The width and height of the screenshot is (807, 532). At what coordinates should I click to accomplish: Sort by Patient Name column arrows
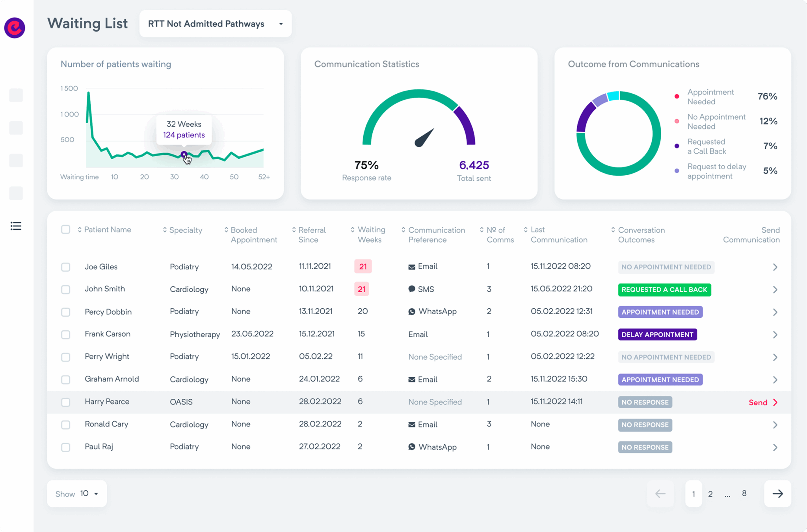pyautogui.click(x=80, y=230)
